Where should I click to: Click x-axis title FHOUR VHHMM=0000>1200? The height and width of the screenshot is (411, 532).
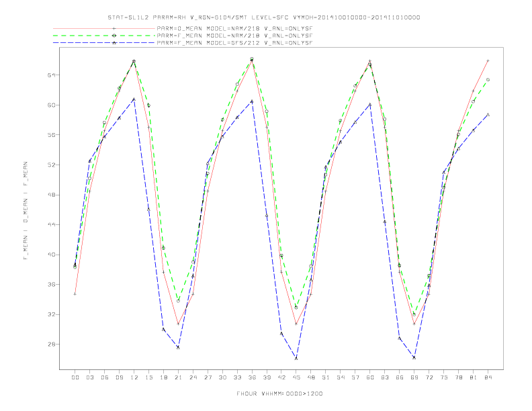(279, 394)
